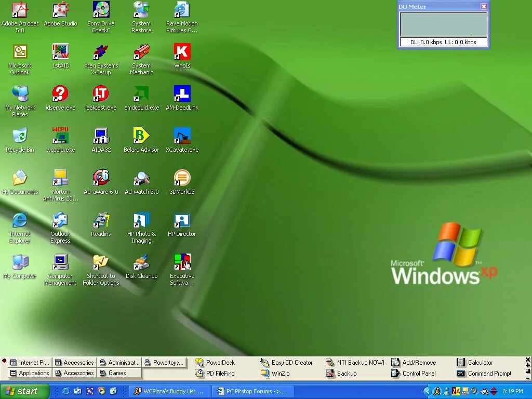Viewport: 532px width, 399px height.
Task: Click the DU Meter traffic graph area
Action: 444,24
